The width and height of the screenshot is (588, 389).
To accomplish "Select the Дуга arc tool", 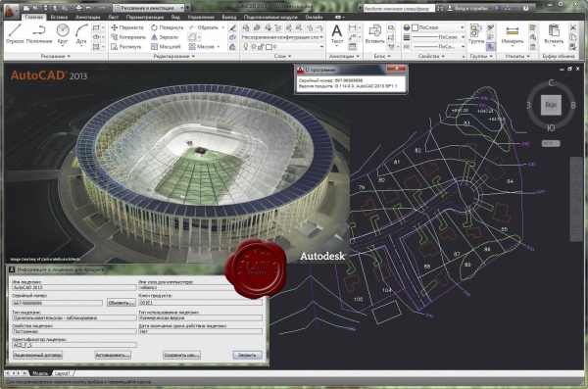I will pyautogui.click(x=81, y=33).
